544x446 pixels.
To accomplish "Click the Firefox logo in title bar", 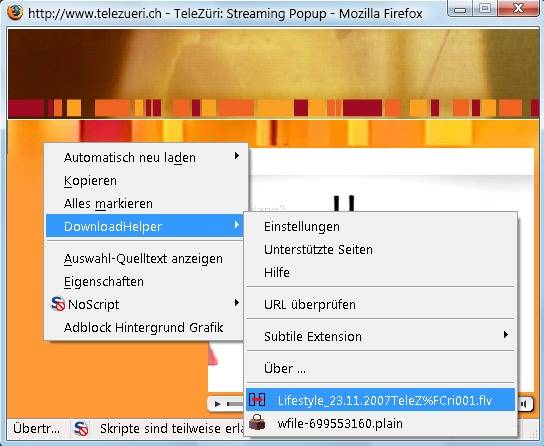I will tap(15, 13).
